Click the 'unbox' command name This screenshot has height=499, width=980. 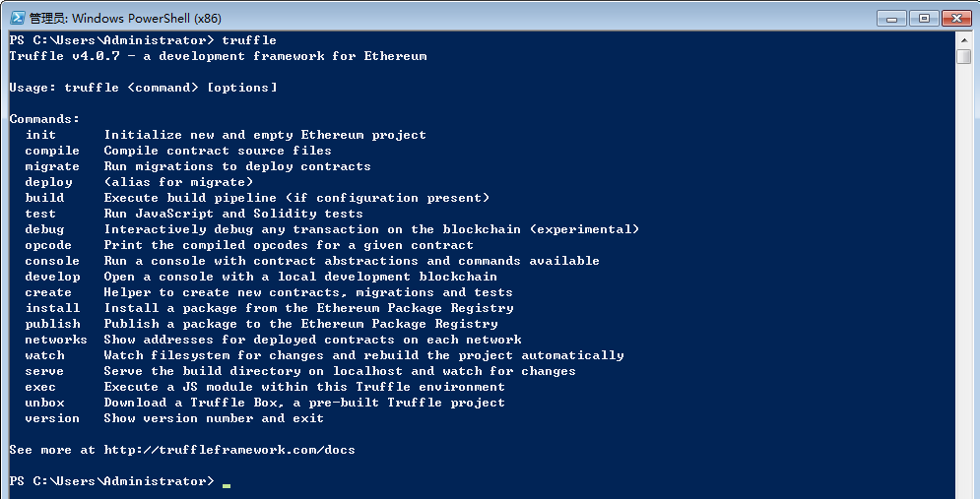(44, 403)
